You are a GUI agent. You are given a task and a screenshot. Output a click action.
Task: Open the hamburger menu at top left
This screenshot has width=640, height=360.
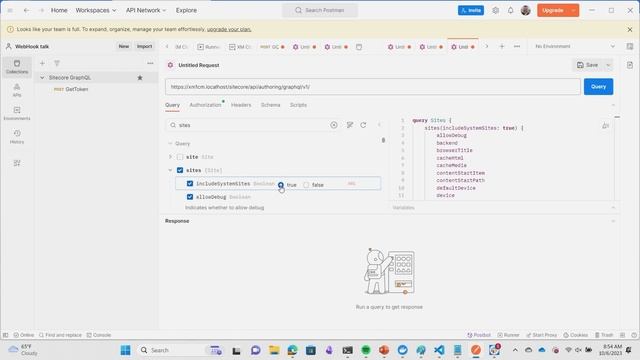click(x=10, y=10)
